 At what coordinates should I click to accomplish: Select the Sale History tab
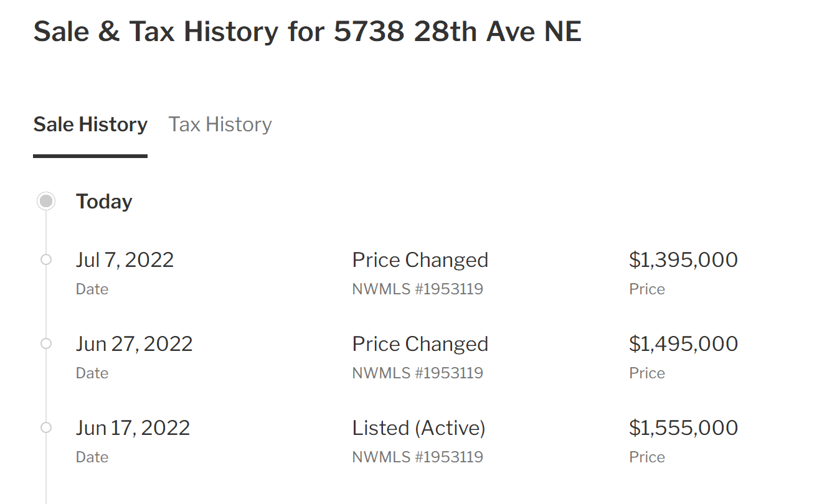pyautogui.click(x=90, y=124)
